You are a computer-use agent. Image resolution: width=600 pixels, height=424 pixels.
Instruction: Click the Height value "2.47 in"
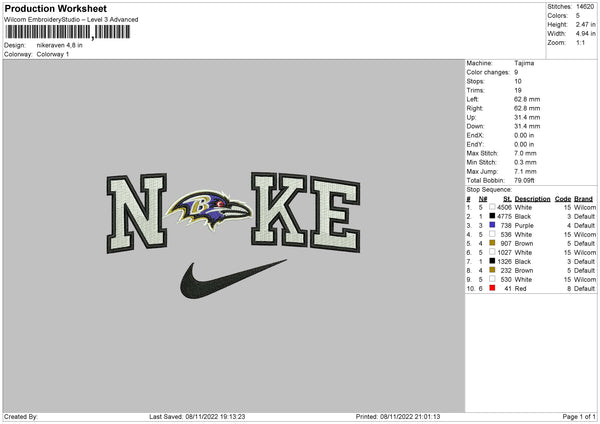click(x=586, y=24)
